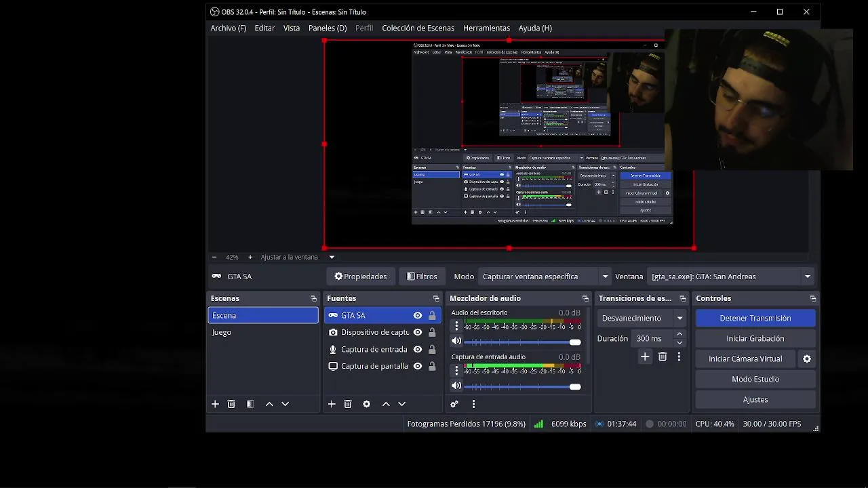The height and width of the screenshot is (488, 868).
Task: Open transition properties three dots
Action: click(679, 357)
